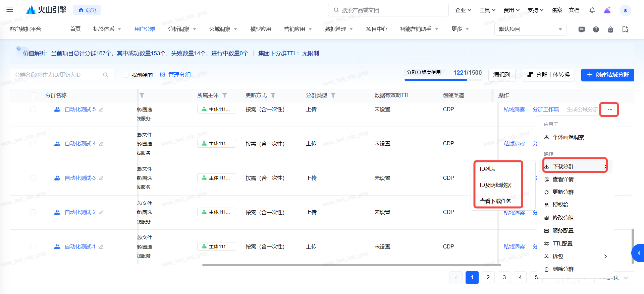
Task: Select all rows with header checkbox
Action: 33,95
